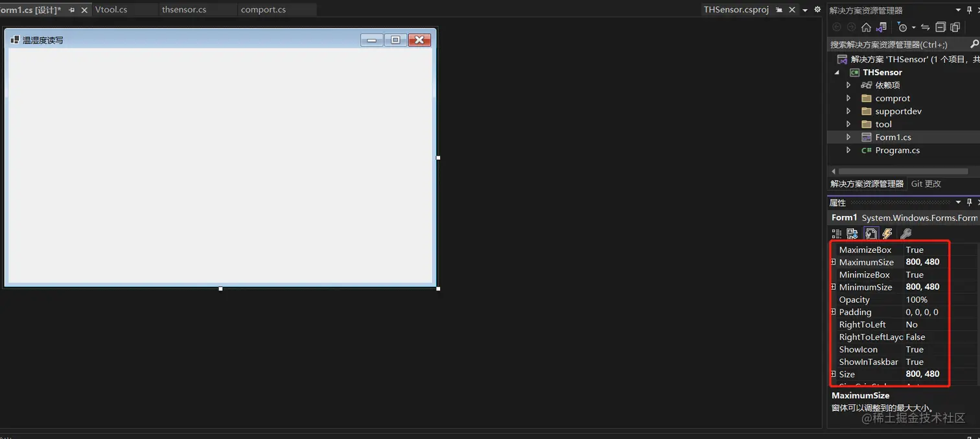Image resolution: width=980 pixels, height=439 pixels.
Task: Show Events with the lightning bolt icon
Action: tap(887, 233)
